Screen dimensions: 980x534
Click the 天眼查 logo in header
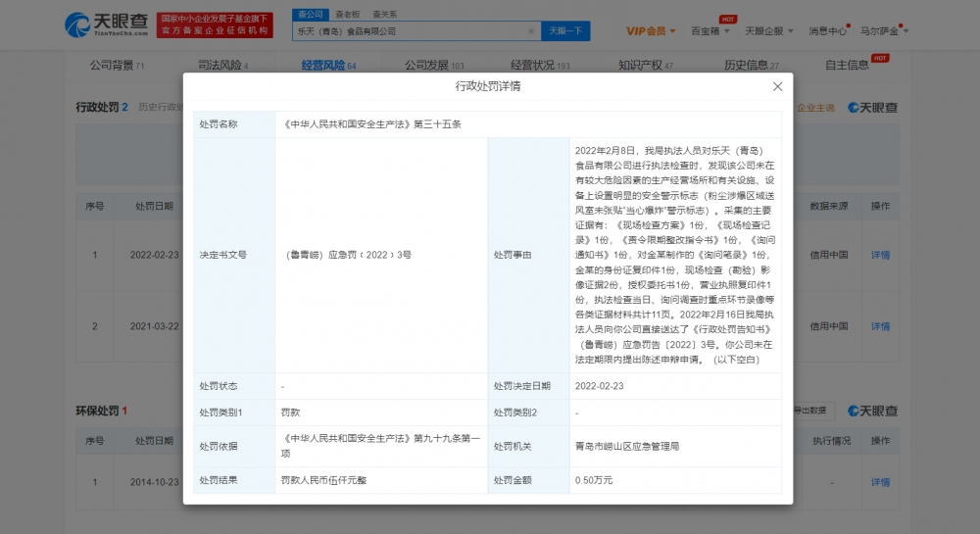coord(106,24)
